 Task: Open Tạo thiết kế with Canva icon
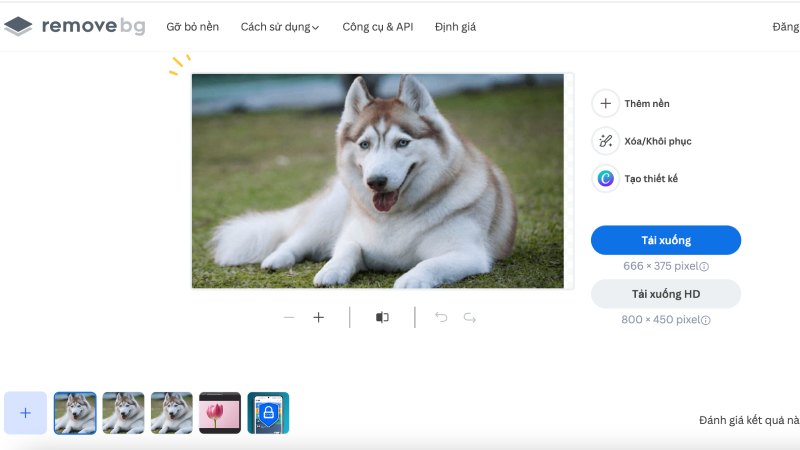click(605, 178)
